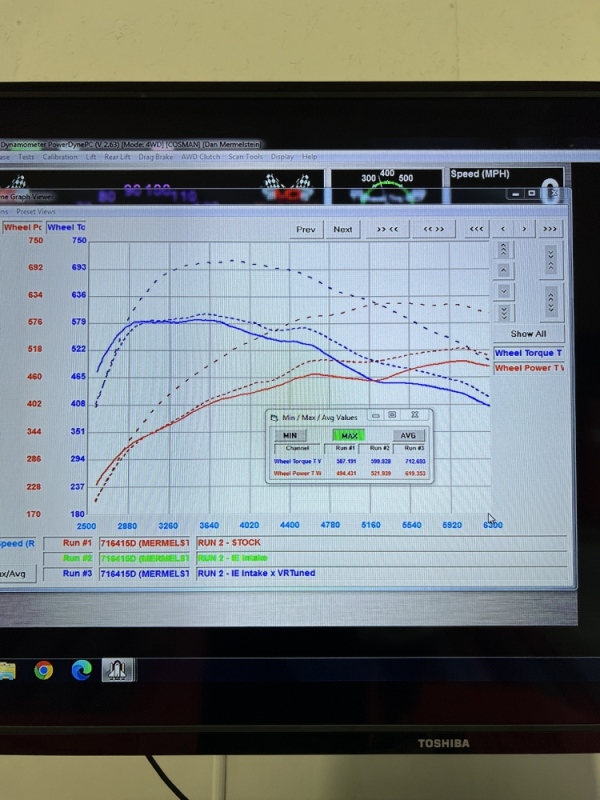Screen dimensions: 600x800
Task: Select MAX in Min/Max/Avg Values window
Action: click(349, 435)
